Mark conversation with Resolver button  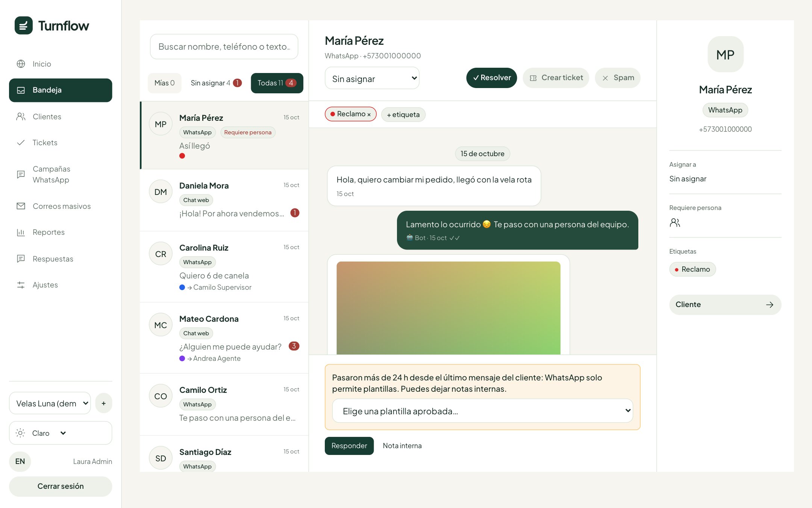(x=492, y=78)
